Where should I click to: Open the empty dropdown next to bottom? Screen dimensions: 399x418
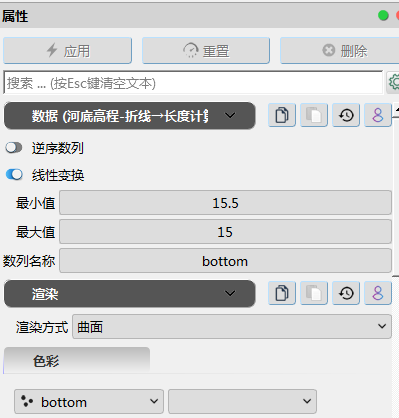pos(242,401)
